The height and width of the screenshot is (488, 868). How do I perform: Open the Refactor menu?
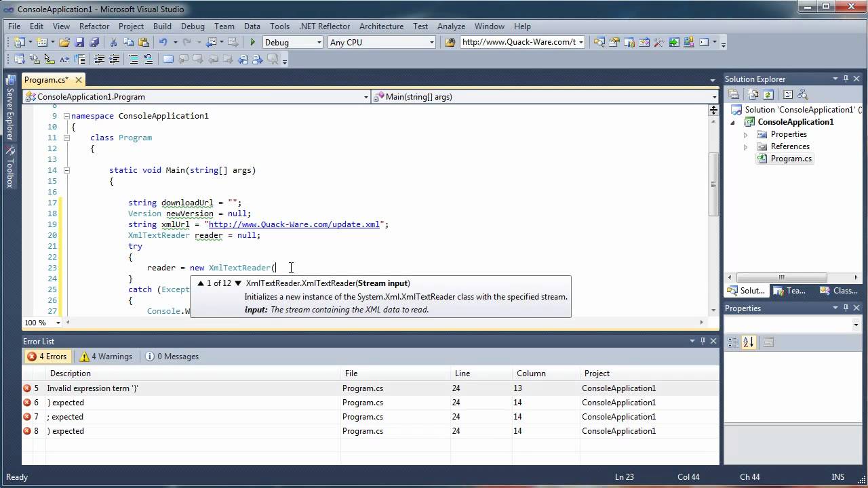(x=94, y=26)
